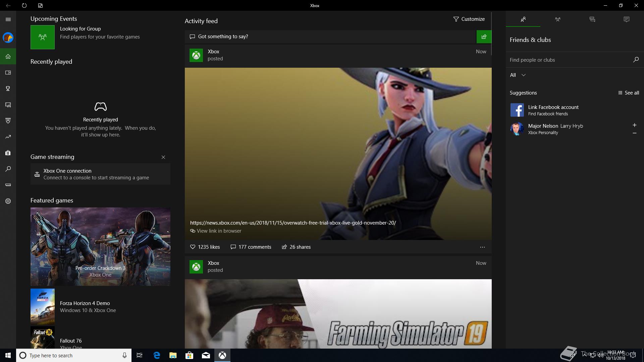Click Looking for Group green tile
This screenshot has width=644, height=362.
click(43, 37)
